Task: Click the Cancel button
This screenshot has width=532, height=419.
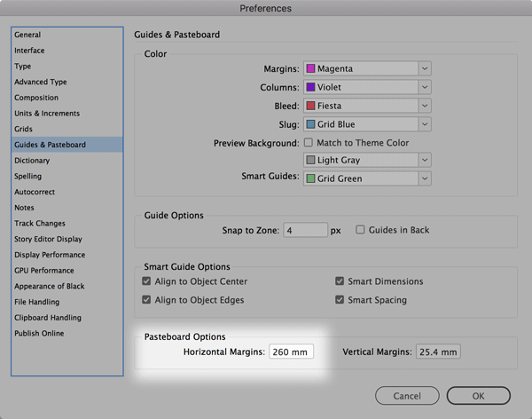Action: (407, 395)
